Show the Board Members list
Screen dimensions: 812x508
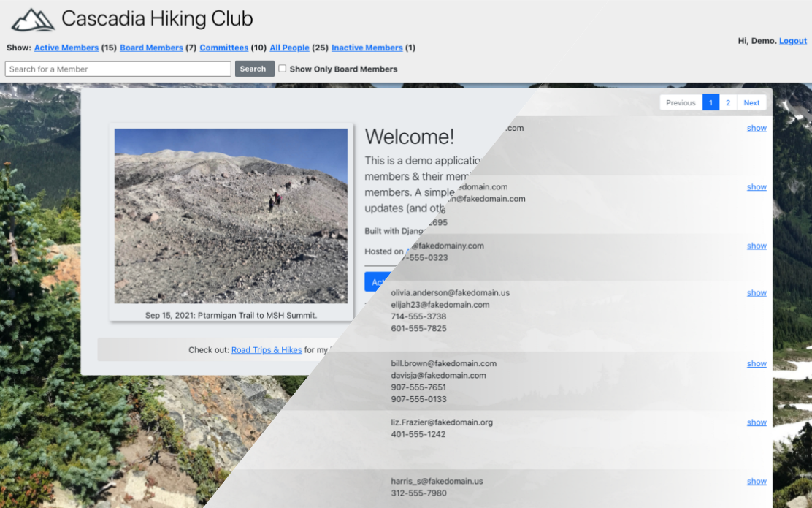click(151, 48)
